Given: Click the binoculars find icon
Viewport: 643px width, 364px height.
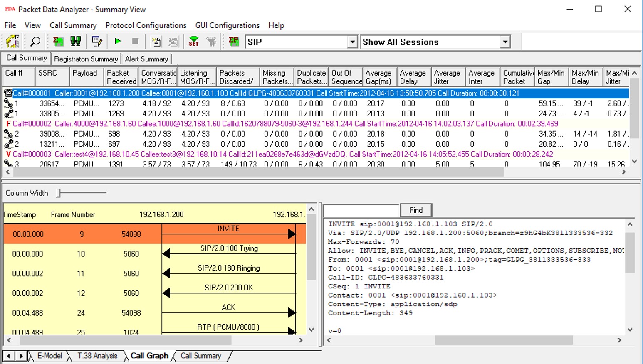Looking at the screenshot, I should click(76, 42).
